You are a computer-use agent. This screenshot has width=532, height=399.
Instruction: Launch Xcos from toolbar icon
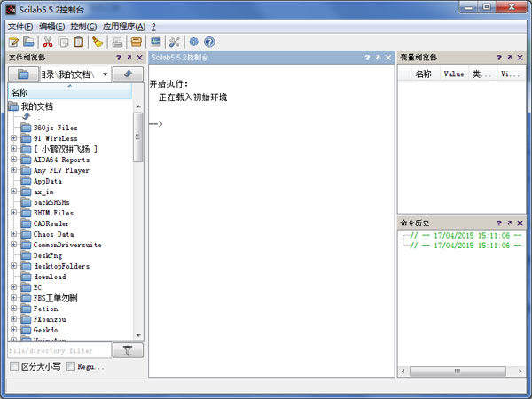[x=156, y=42]
